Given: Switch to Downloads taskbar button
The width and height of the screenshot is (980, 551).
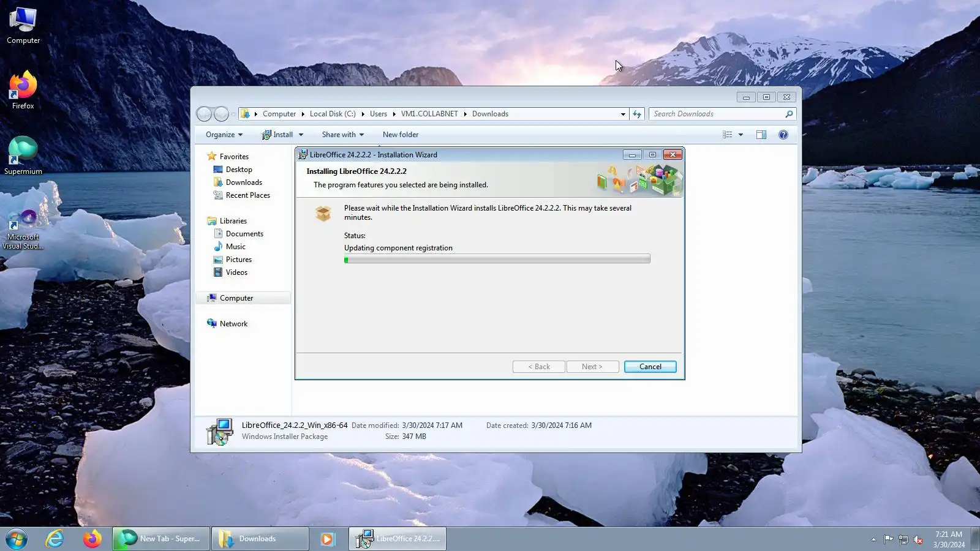Looking at the screenshot, I should pos(260,539).
